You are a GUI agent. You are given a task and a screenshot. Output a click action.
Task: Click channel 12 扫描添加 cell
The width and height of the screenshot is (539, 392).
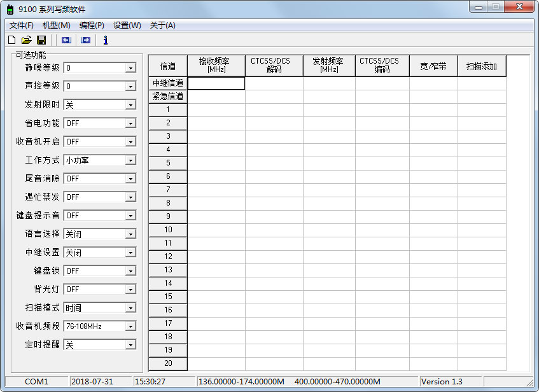click(482, 257)
